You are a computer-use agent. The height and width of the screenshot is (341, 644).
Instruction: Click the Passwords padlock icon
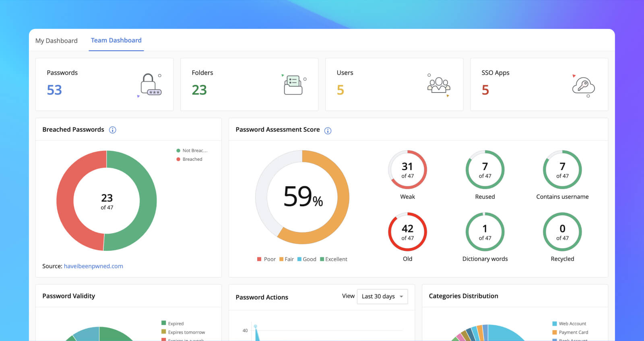coord(151,85)
